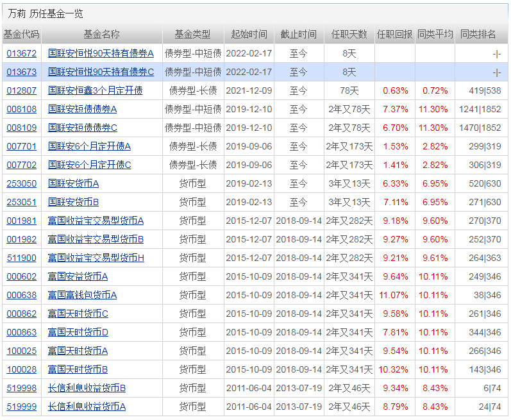Open the 国联安恒悦90天持有债券C fund link
This screenshot has width=511, height=420.
tap(101, 72)
